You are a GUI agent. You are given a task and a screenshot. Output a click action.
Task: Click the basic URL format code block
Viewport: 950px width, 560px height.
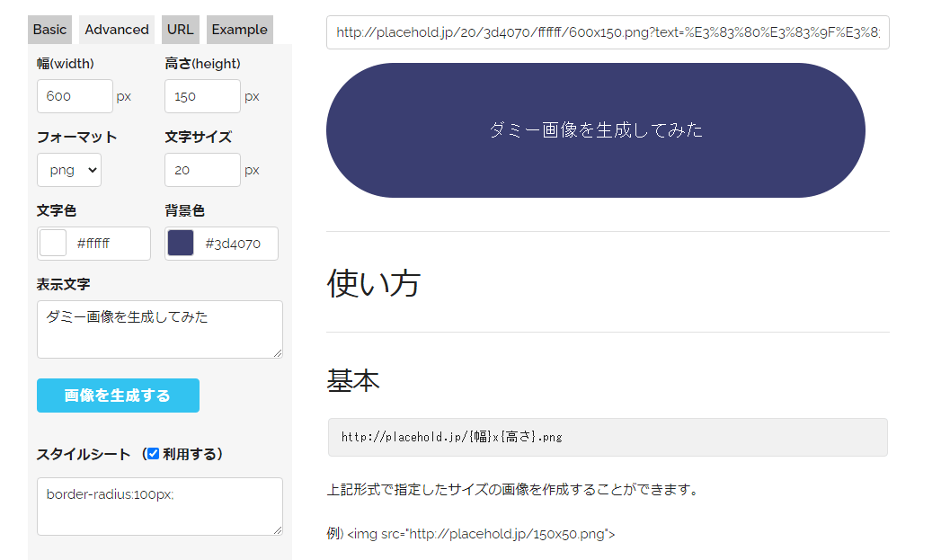608,437
